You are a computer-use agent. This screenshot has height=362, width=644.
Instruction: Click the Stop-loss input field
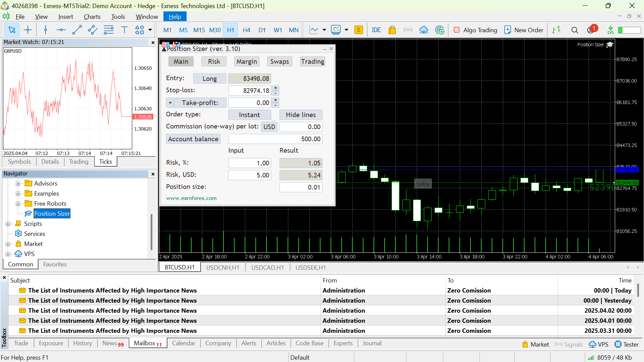(x=249, y=91)
